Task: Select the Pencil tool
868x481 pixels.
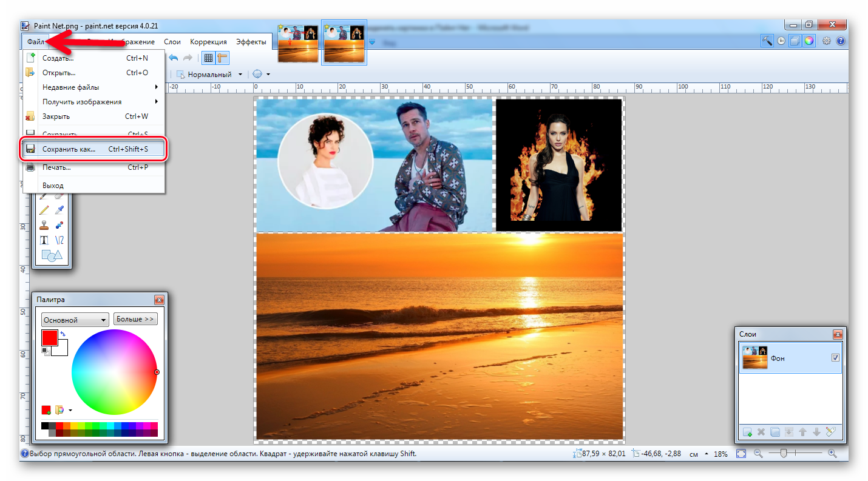Action: pyautogui.click(x=44, y=210)
